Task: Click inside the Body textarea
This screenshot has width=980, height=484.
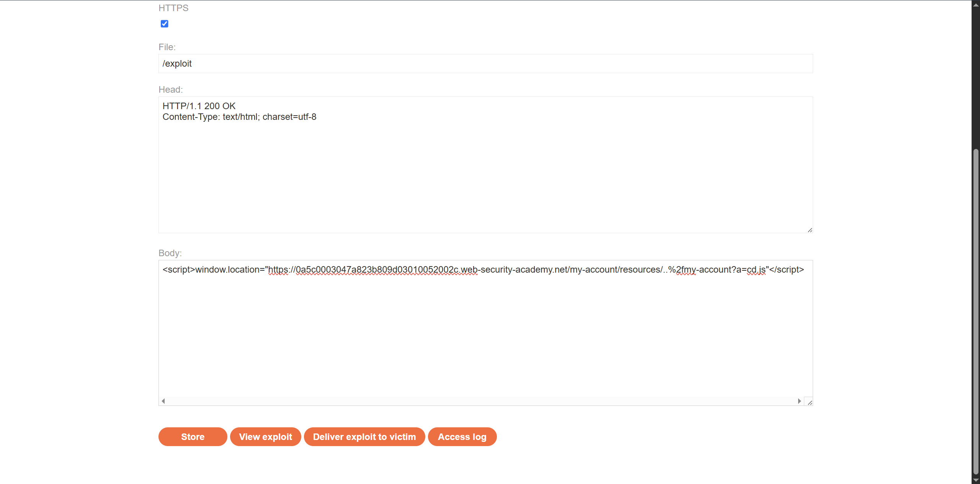Action: (485, 332)
